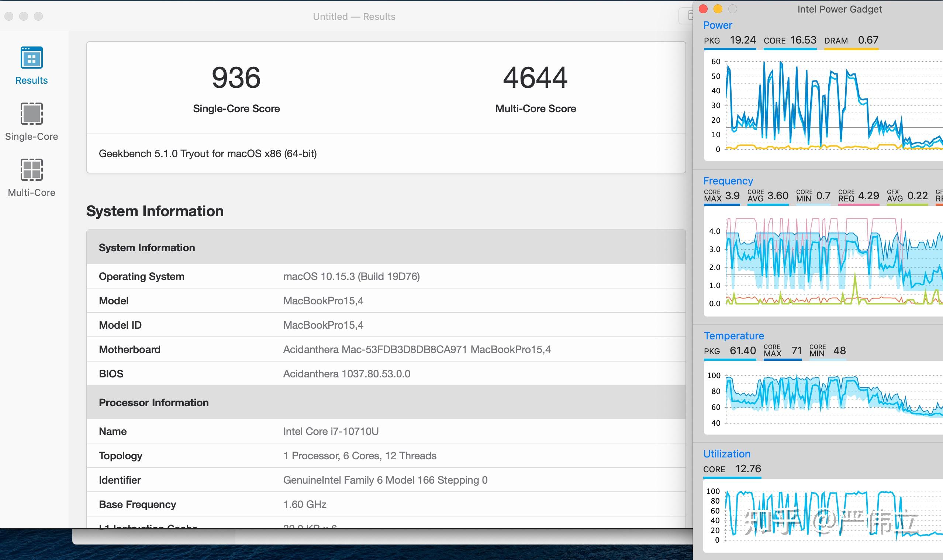Select the Geekbench 5.1.0 Tryout version text
This screenshot has width=943, height=560.
(x=208, y=153)
